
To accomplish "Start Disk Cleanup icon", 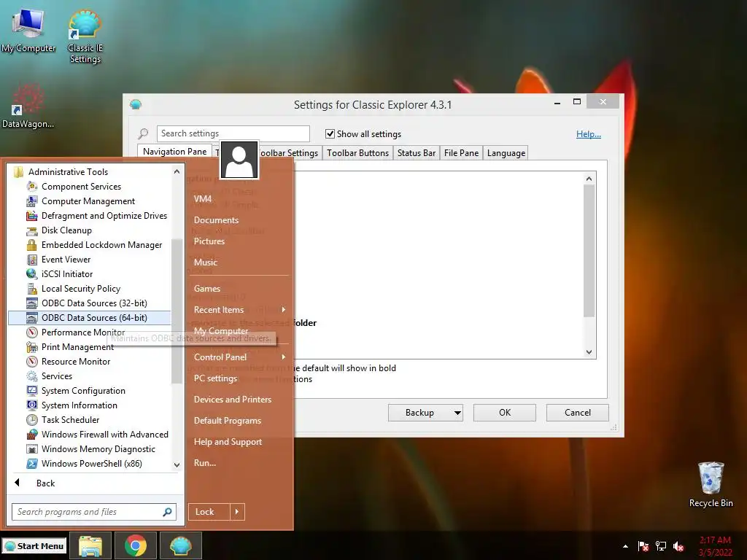I will pyautogui.click(x=32, y=230).
